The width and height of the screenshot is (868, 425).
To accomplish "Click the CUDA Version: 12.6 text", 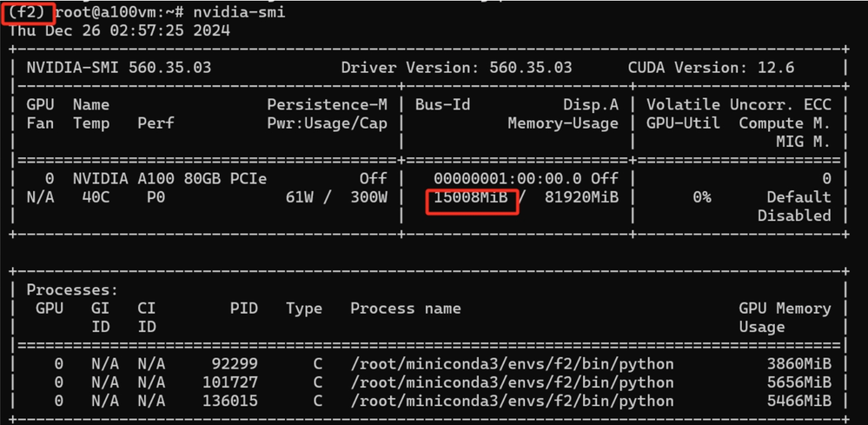I will click(x=712, y=68).
